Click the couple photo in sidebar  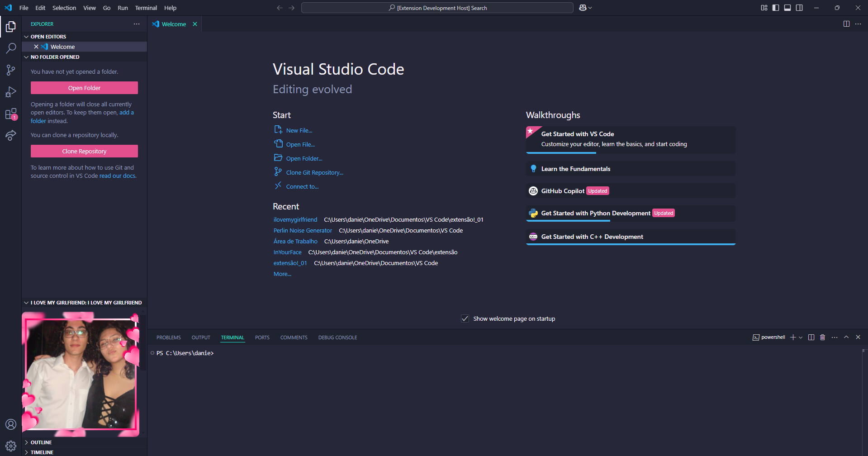point(81,375)
